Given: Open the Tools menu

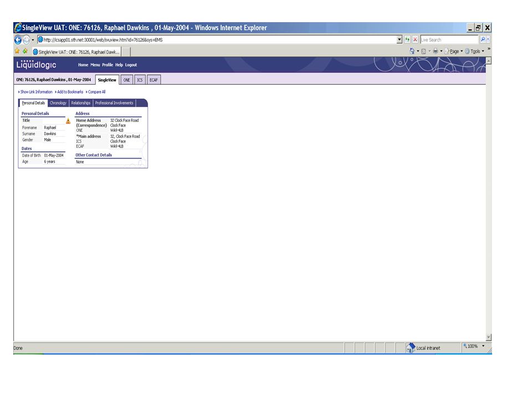Looking at the screenshot, I should point(474,51).
